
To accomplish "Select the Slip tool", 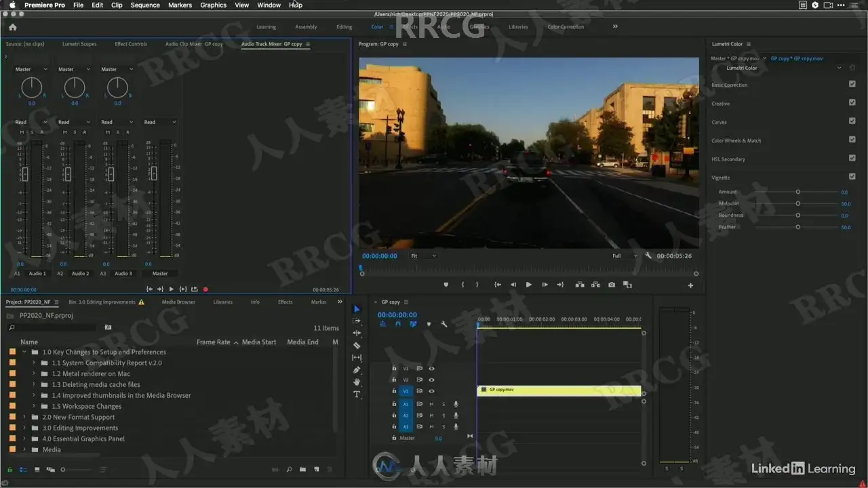I will (357, 358).
